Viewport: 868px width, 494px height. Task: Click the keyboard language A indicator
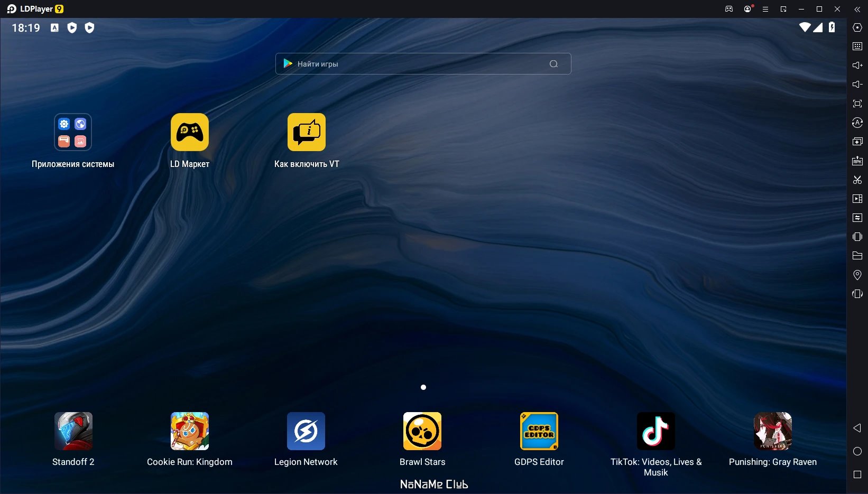pyautogui.click(x=54, y=27)
